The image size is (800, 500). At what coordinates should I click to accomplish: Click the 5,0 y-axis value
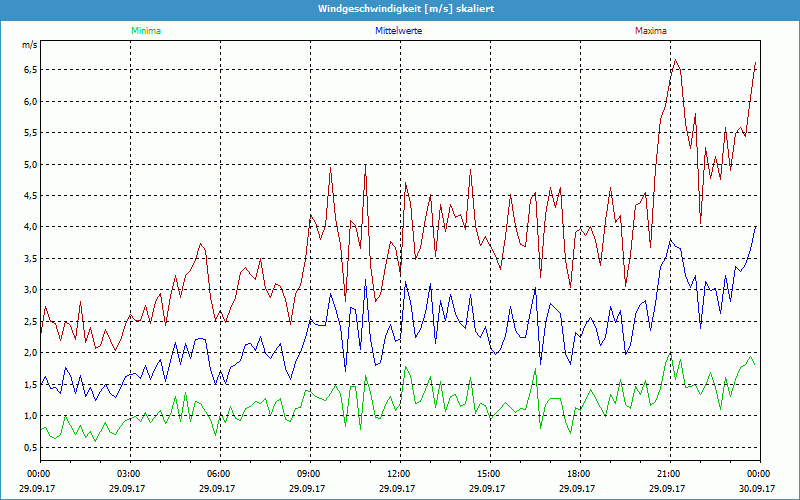click(x=30, y=164)
